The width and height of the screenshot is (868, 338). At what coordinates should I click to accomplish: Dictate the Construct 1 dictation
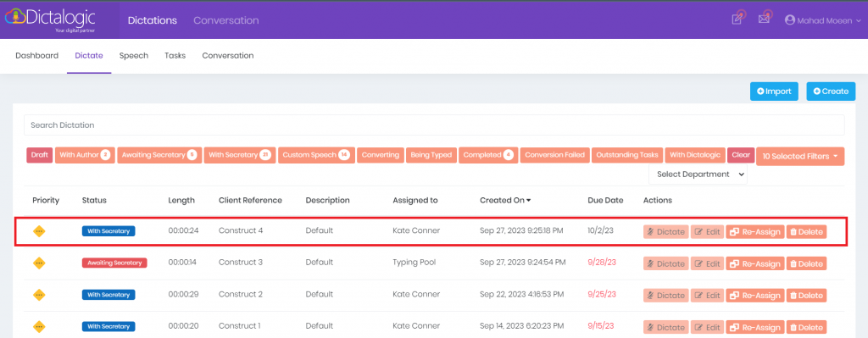pos(666,327)
